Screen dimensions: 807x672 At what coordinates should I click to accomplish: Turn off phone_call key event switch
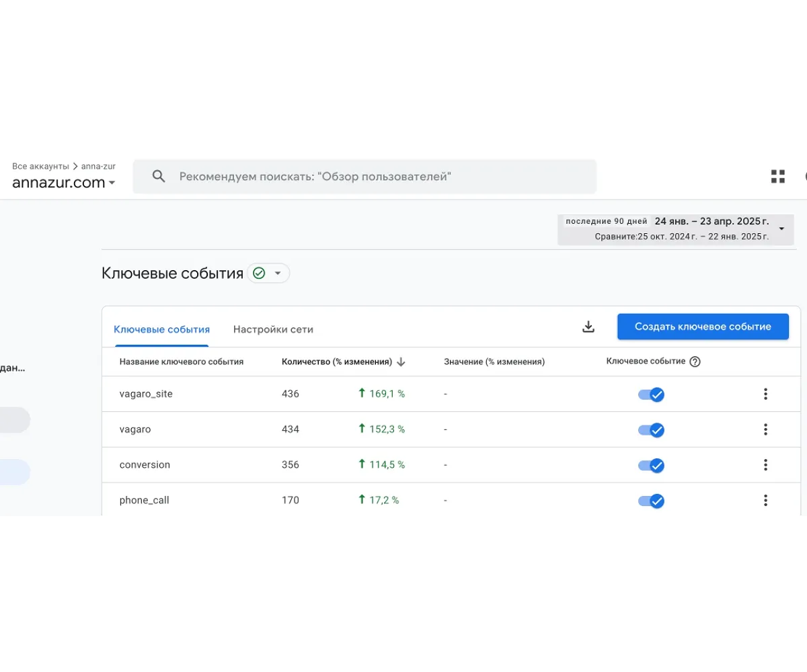[651, 501]
